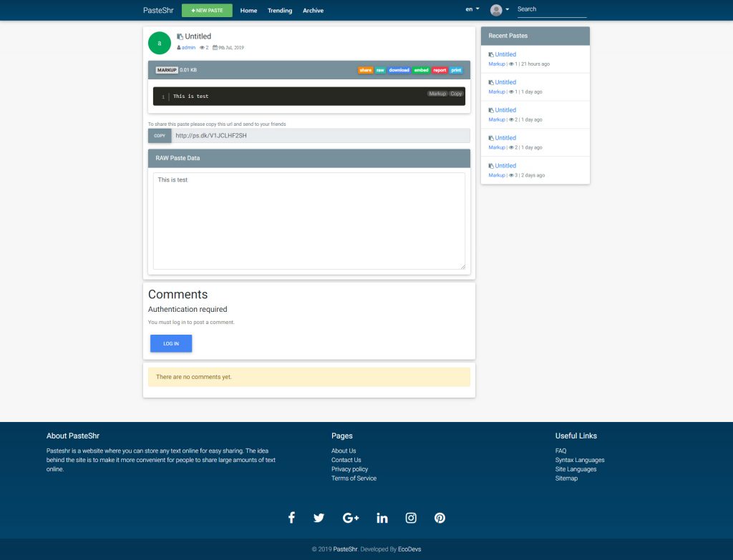
Task: Click Markup link on 2 days ago paste
Action: click(x=497, y=175)
